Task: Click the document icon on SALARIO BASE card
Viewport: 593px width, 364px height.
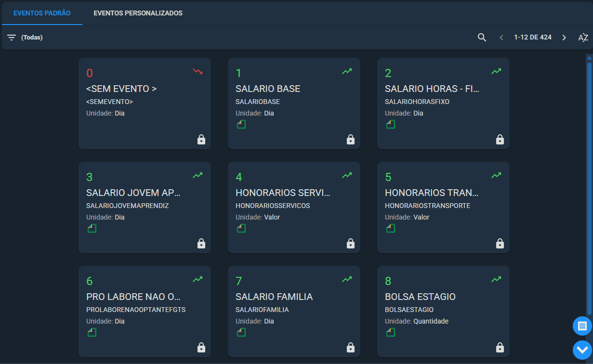Action: coord(241,125)
